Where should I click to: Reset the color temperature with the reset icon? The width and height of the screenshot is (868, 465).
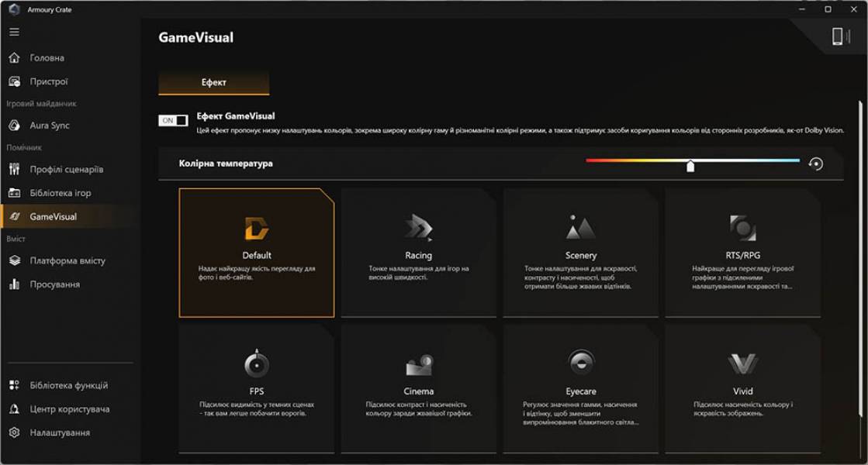tap(815, 164)
